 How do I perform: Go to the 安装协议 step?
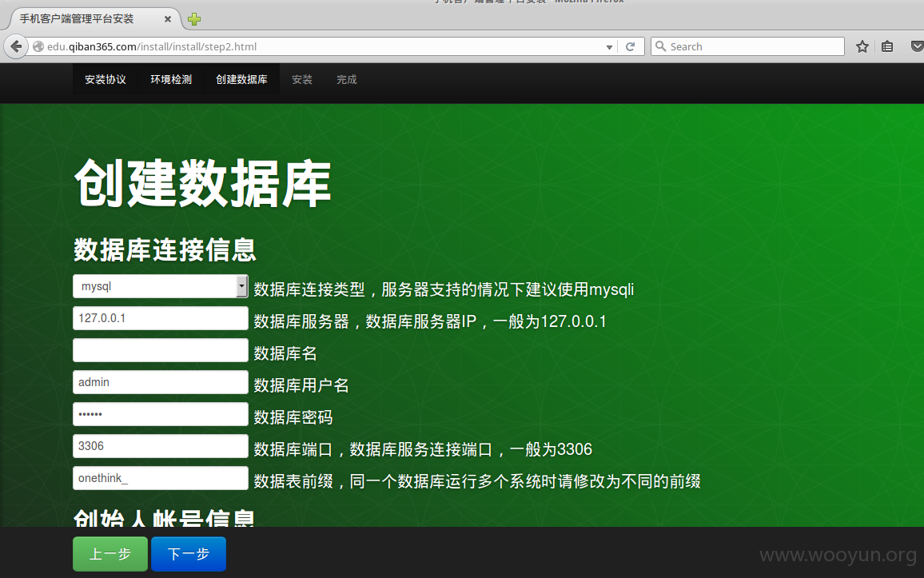[105, 79]
